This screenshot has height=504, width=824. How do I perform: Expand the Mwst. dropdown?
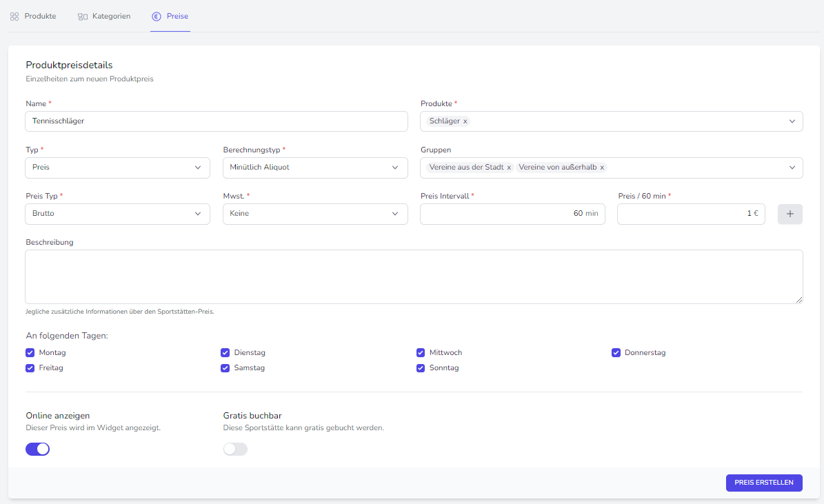pos(315,214)
